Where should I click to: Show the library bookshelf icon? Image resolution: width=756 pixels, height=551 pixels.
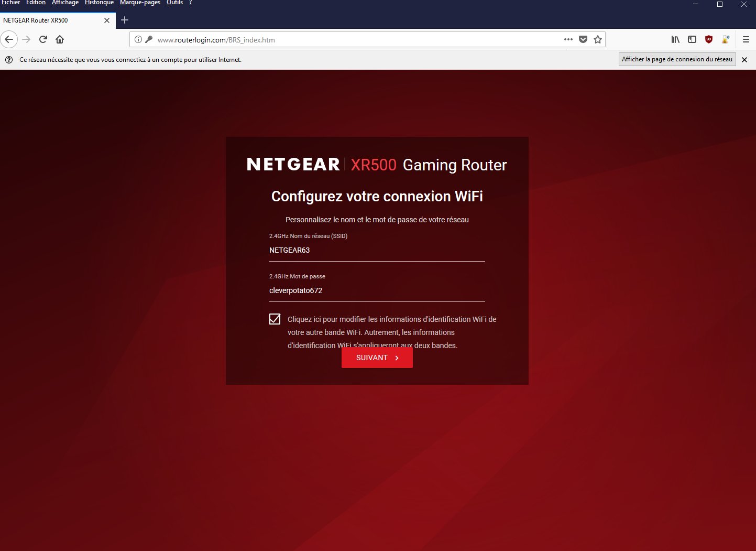[x=675, y=39]
